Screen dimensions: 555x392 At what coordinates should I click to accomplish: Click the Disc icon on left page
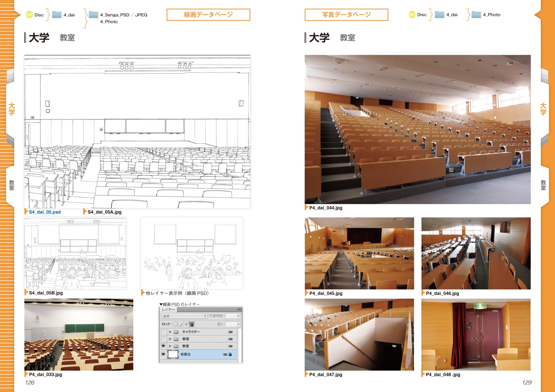(x=29, y=15)
